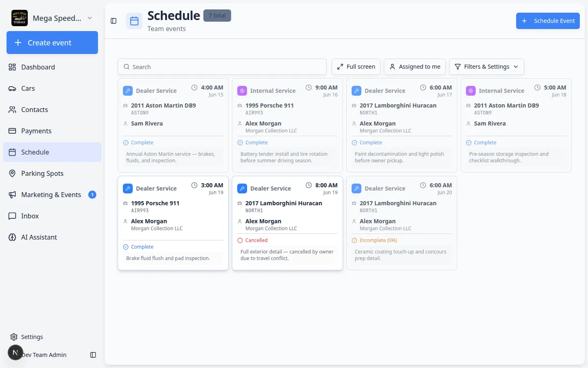Open Filters & Settings dropdown
This screenshot has height=368, width=588.
tap(487, 67)
